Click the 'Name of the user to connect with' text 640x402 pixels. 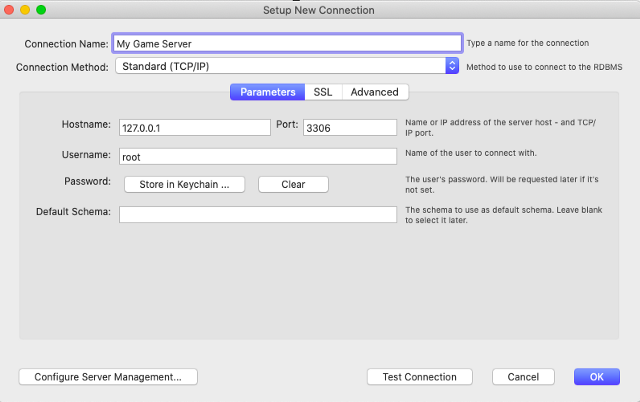click(471, 153)
